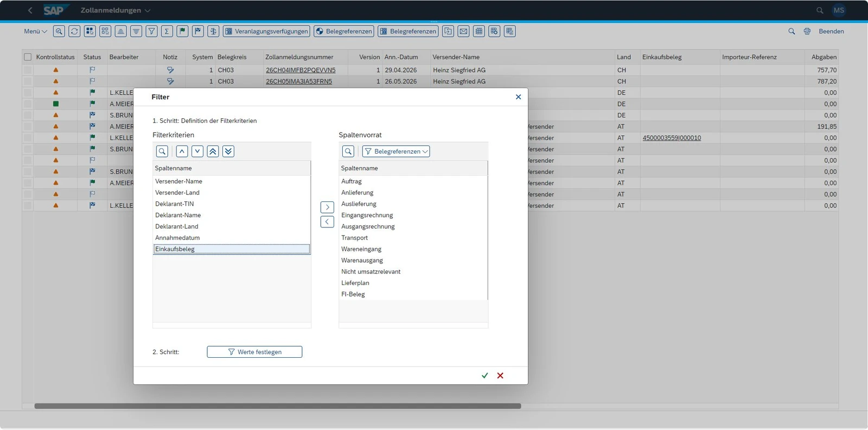This screenshot has height=430, width=868.
Task: Open the Zollanmeldungen title dropdown
Action: click(x=116, y=10)
